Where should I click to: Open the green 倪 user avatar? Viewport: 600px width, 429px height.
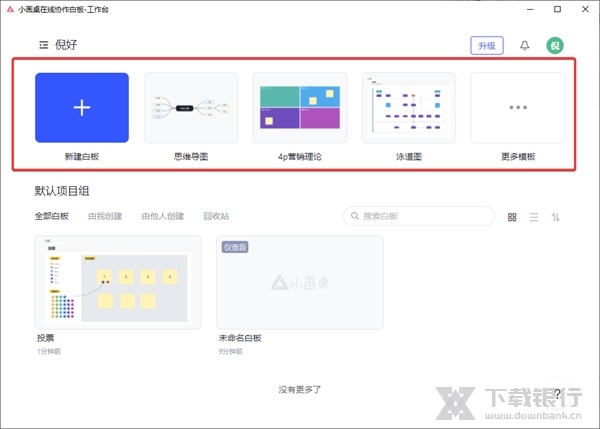(x=554, y=46)
